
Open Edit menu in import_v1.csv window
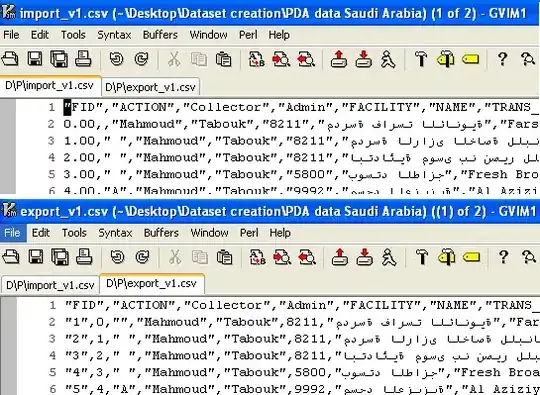(40, 35)
